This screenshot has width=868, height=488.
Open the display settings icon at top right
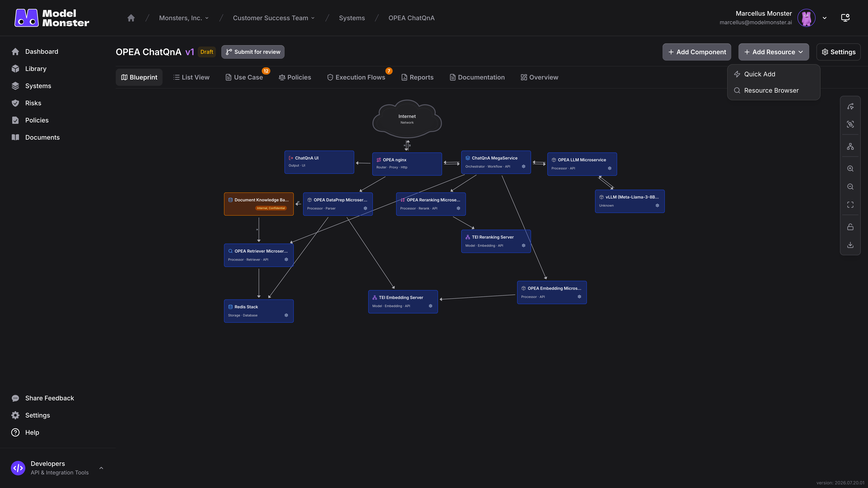click(x=845, y=18)
